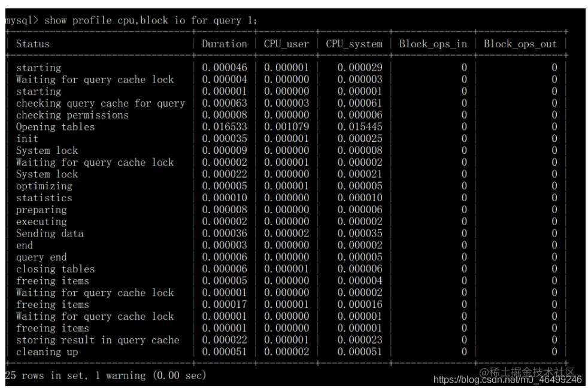Click the Duration value 0.016533
Screen dimensions: 588x391
pyautogui.click(x=225, y=127)
